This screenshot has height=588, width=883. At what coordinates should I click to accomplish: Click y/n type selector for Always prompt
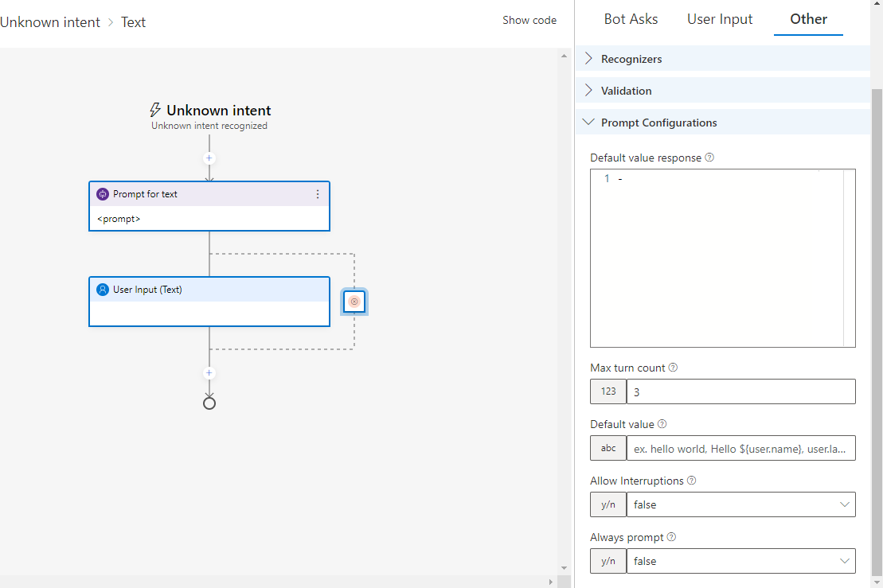608,561
